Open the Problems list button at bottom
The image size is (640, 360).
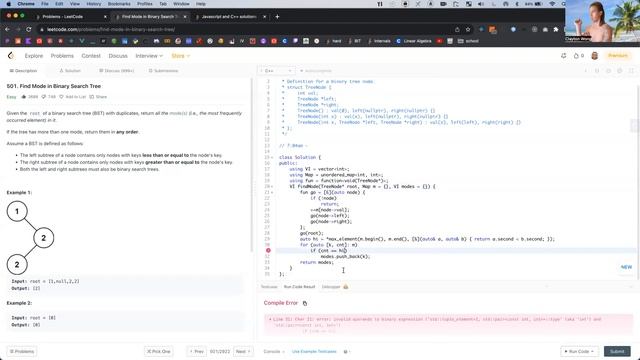pyautogui.click(x=22, y=351)
